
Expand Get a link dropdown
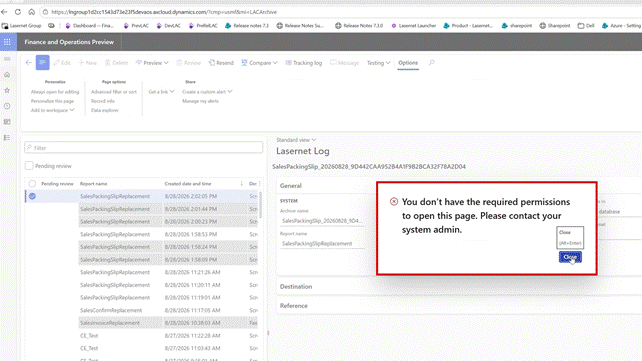point(161,92)
